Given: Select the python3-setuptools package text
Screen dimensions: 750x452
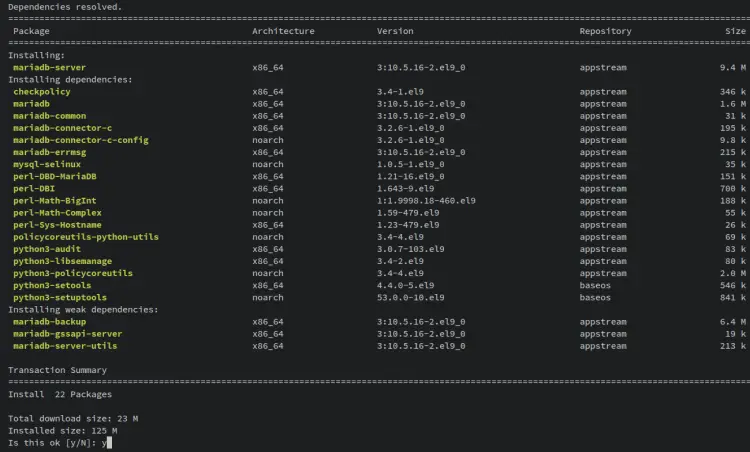Looking at the screenshot, I should coord(60,297).
